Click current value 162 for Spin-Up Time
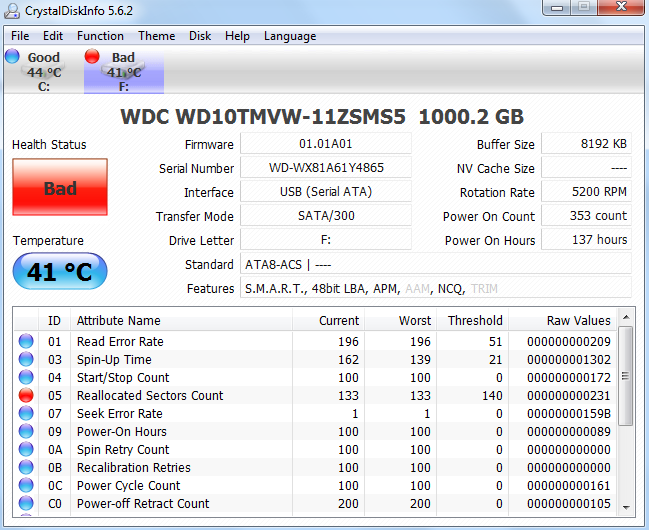This screenshot has width=649, height=530. (349, 359)
